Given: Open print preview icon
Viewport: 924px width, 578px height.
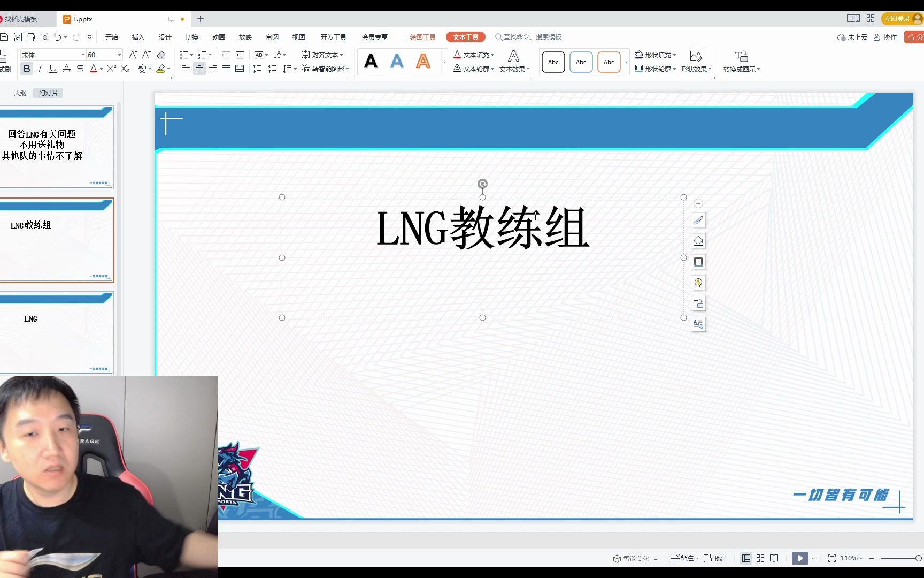Looking at the screenshot, I should pos(44,37).
